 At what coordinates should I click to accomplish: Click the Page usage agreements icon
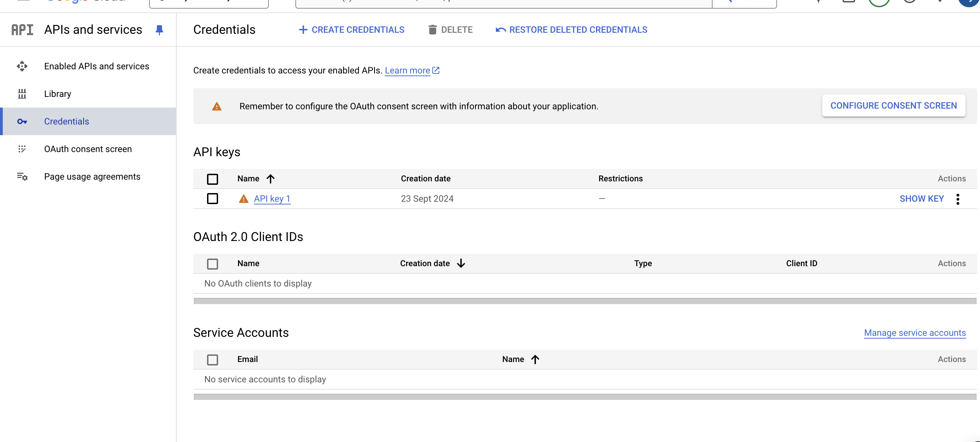click(x=22, y=176)
